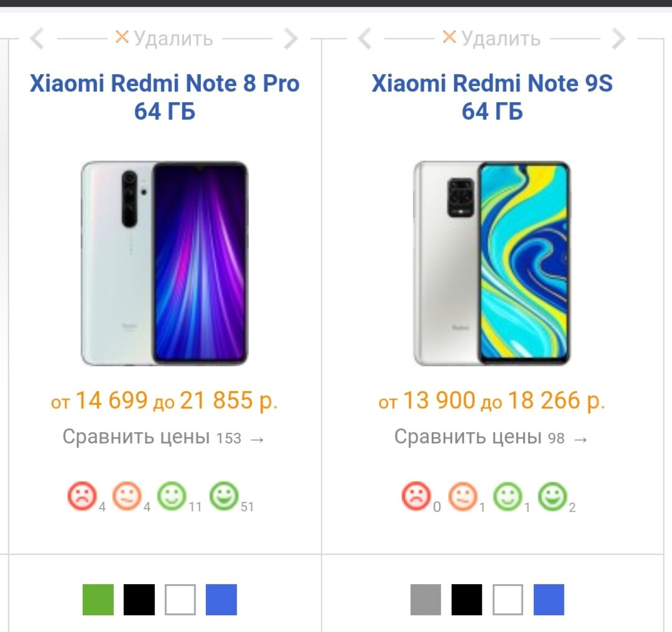Click the orange neutral face rating for Note 9S

[x=463, y=496]
